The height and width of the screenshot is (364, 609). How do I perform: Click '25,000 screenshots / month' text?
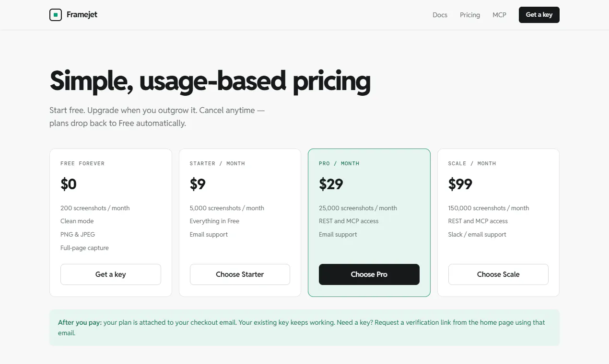pos(358,208)
